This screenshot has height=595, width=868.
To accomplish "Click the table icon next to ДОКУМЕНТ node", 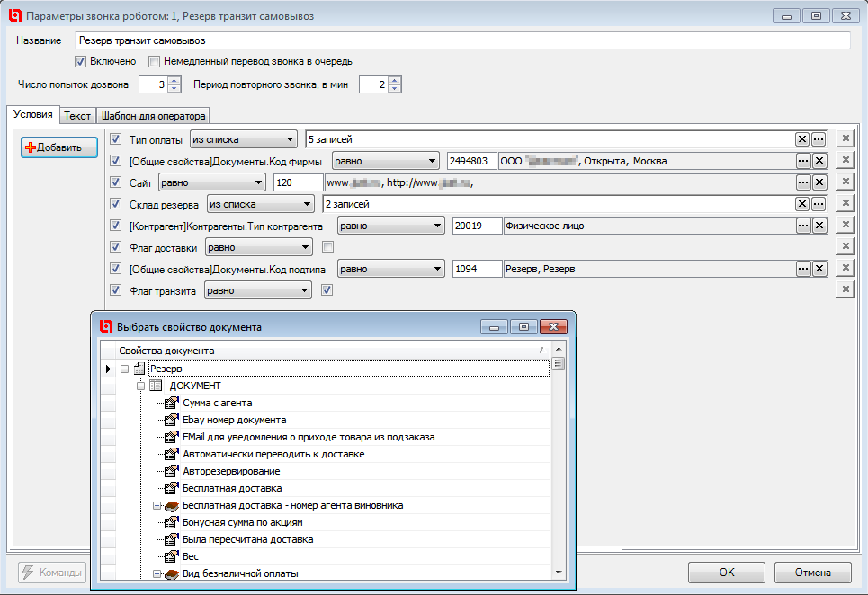I will 157,386.
